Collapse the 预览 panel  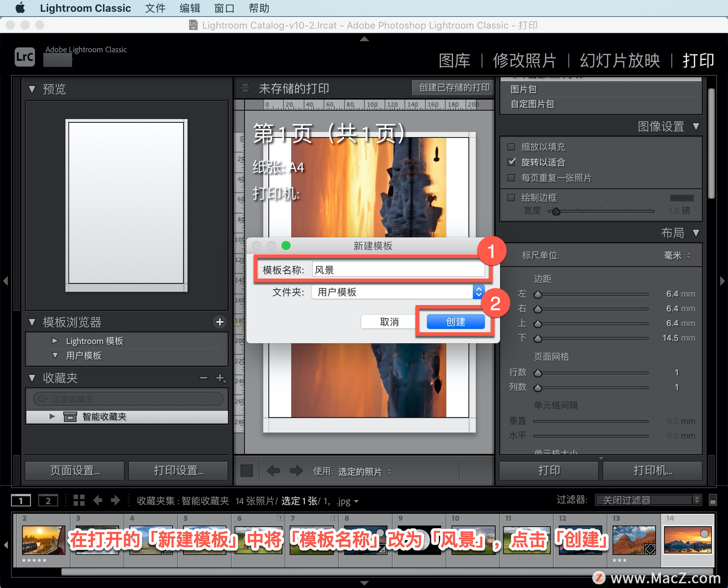point(32,89)
